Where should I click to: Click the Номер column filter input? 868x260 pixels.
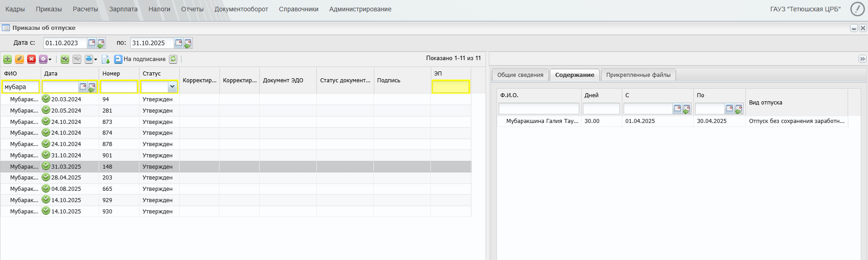pyautogui.click(x=119, y=87)
